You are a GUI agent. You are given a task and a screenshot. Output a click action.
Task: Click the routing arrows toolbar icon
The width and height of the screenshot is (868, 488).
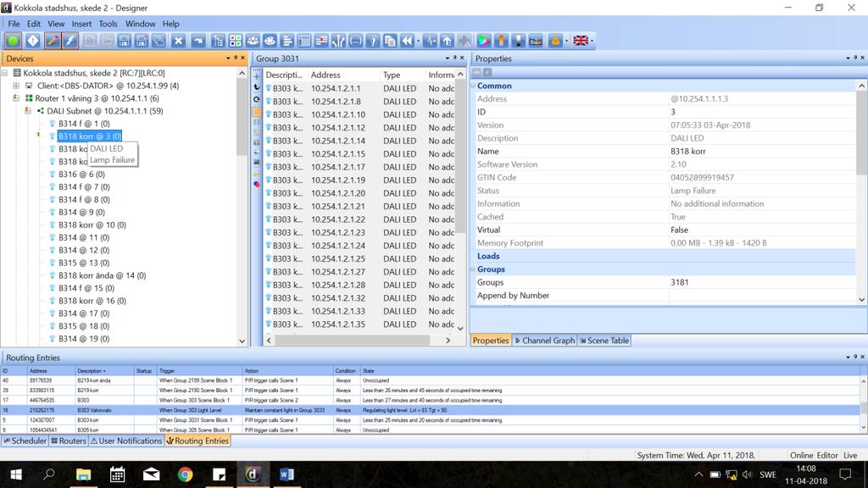339,41
